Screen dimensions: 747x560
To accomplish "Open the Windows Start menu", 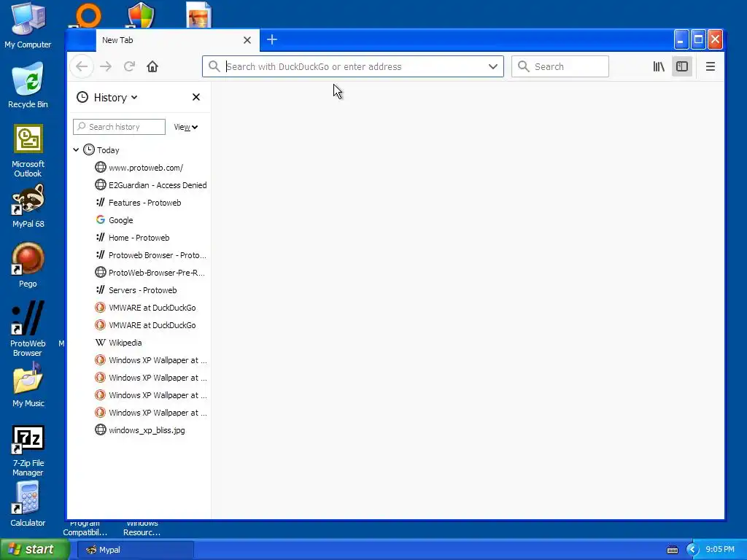I will point(34,549).
